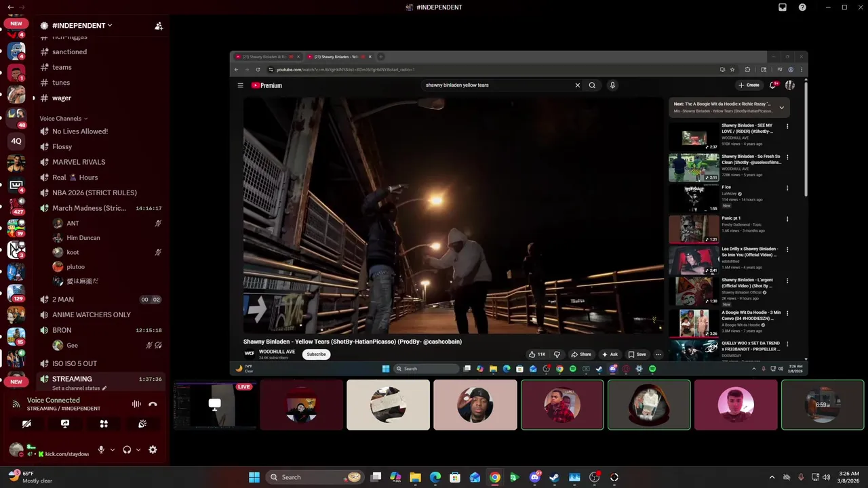Open File Explorer from Windows taskbar
Screen dimensions: 868x488
[415, 477]
